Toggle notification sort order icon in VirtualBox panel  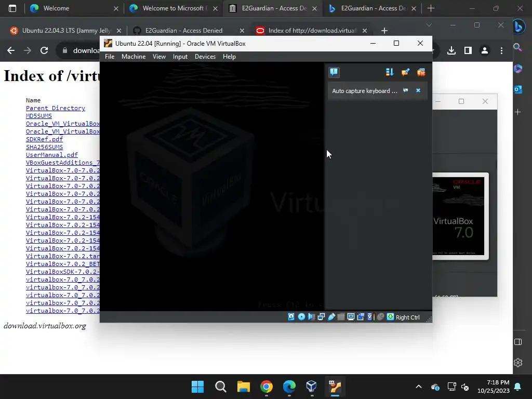tap(390, 72)
